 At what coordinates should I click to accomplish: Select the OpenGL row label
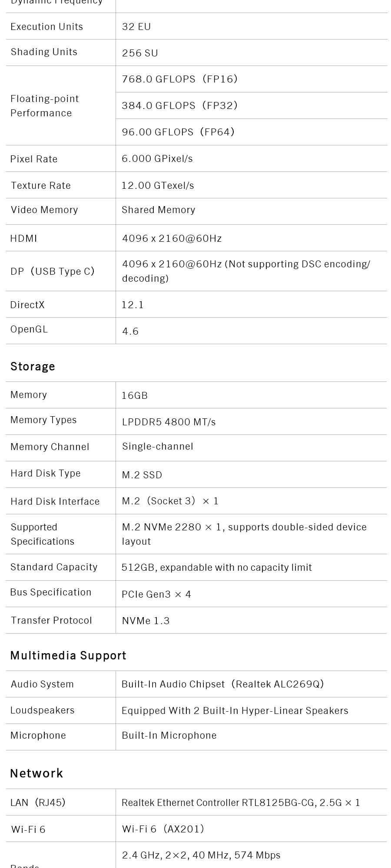(29, 329)
